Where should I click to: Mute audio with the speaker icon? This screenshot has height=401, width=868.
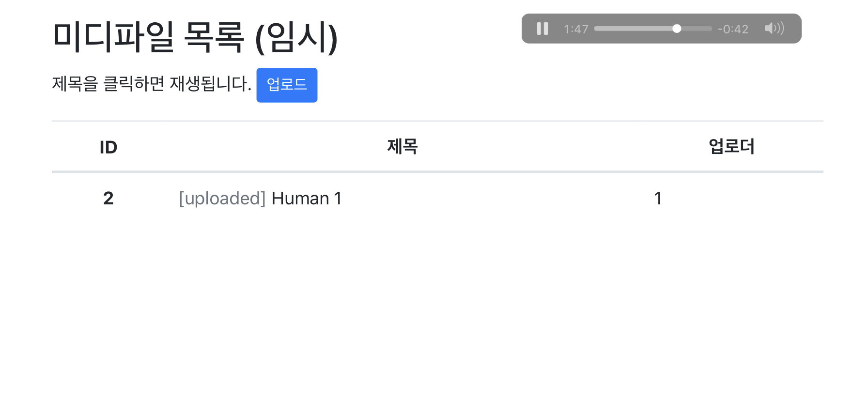(x=774, y=29)
